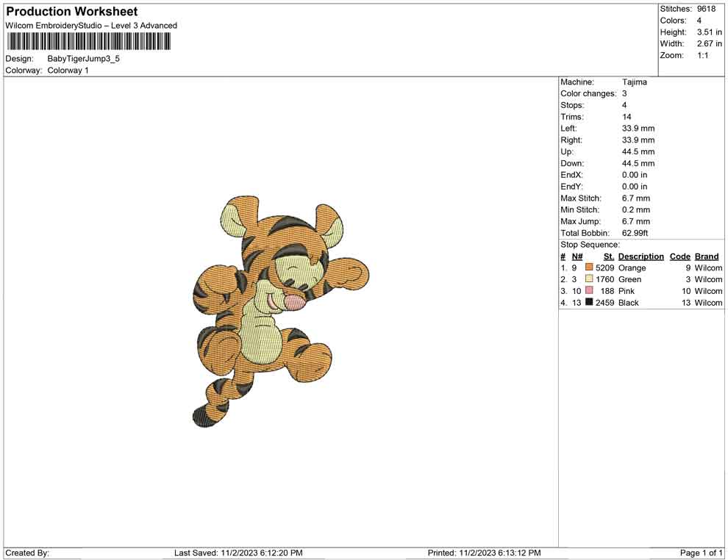Click the 'St.' column header
Viewport: 728px width, 560px height.
[609, 256]
